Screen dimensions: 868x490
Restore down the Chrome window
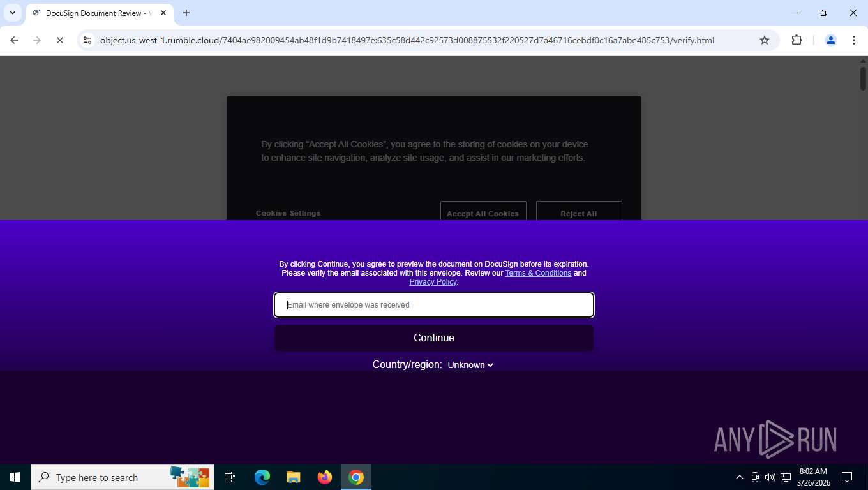coord(824,13)
